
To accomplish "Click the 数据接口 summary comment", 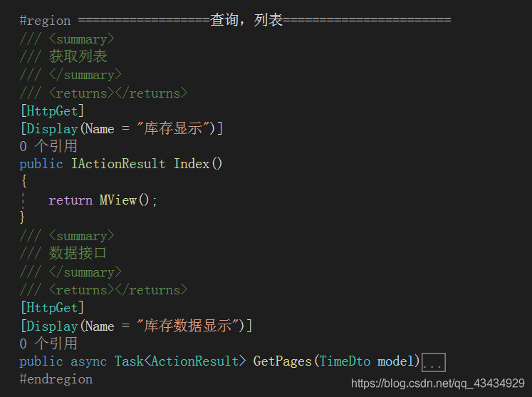I will point(78,253).
